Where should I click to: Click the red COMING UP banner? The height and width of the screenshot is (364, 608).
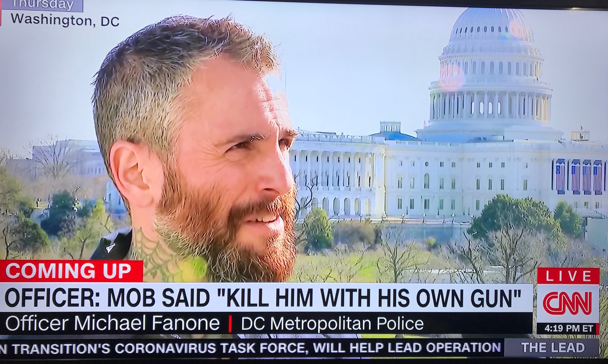(x=71, y=271)
